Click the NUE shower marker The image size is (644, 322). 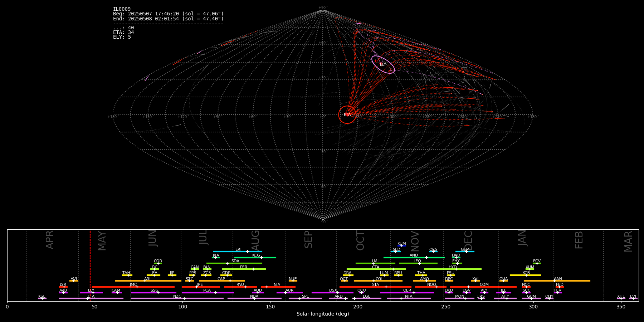tap(293, 280)
